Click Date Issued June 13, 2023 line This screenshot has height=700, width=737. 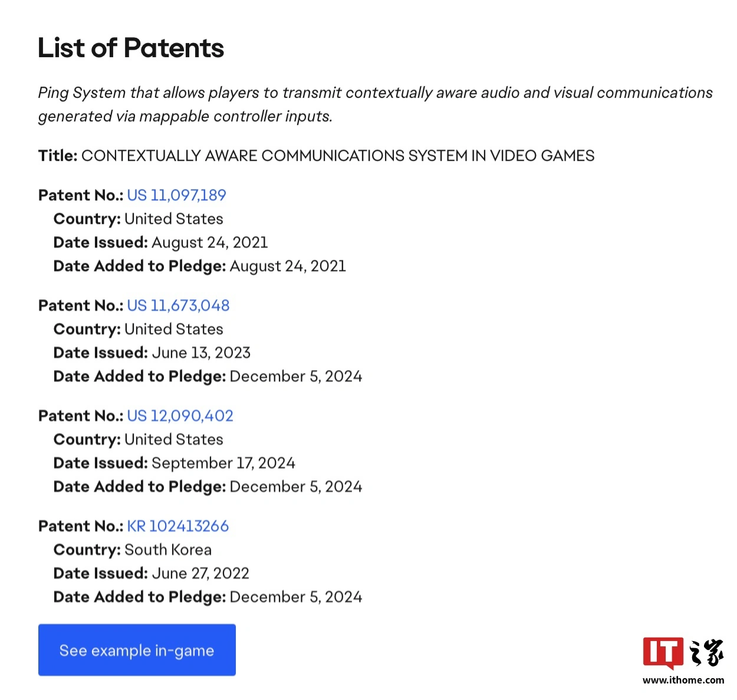click(152, 352)
